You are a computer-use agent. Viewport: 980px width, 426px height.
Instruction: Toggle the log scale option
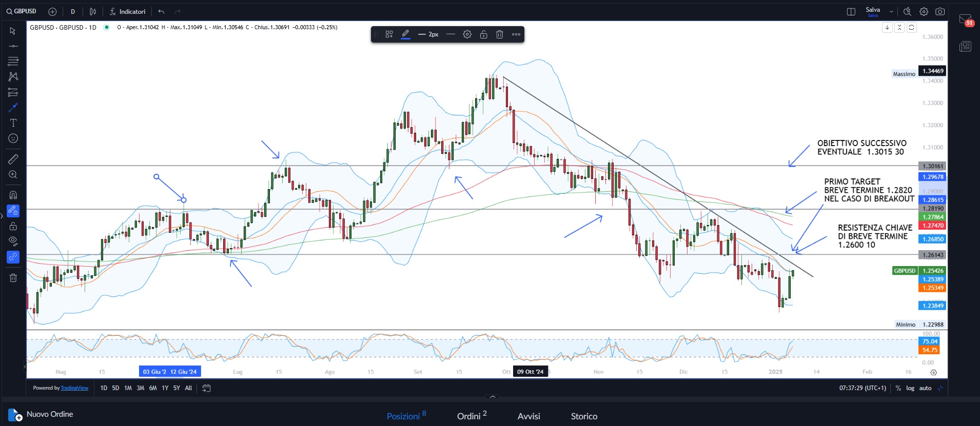point(910,388)
